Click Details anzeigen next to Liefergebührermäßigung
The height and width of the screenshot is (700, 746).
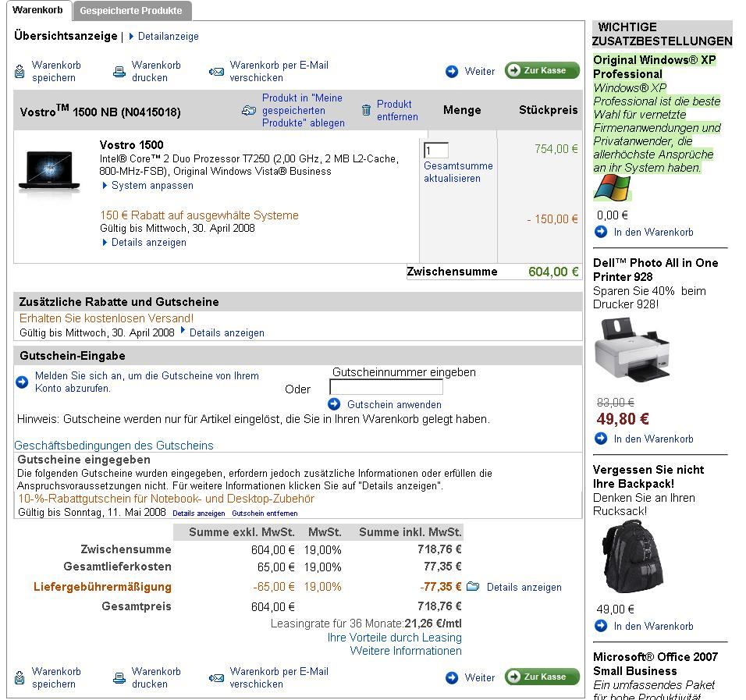(524, 587)
